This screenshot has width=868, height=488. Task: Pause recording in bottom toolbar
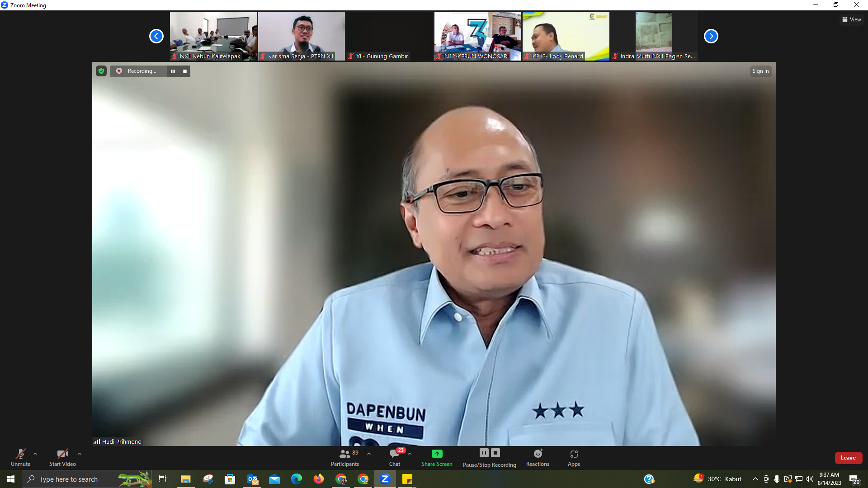(x=484, y=453)
